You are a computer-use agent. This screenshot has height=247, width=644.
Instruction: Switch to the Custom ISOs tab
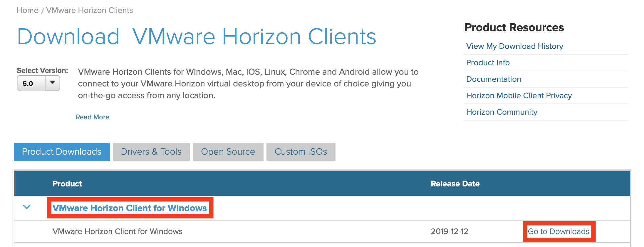tap(301, 152)
